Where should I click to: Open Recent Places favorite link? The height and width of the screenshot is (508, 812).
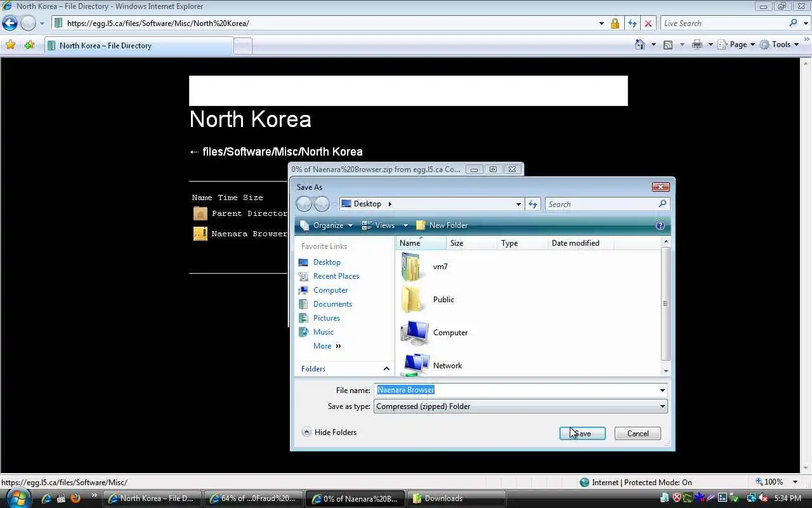336,276
